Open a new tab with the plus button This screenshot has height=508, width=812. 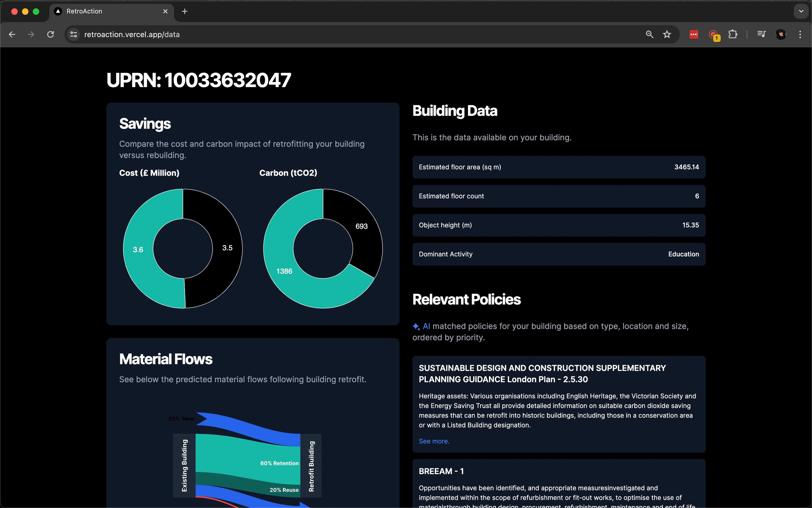(184, 12)
